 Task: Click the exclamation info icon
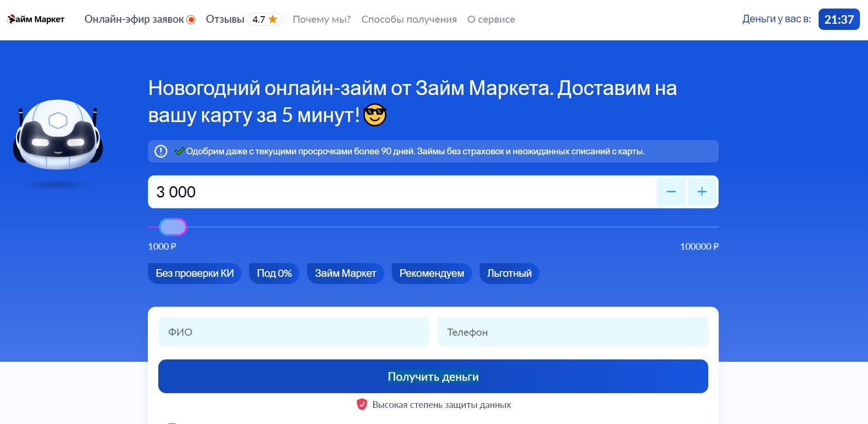[161, 151]
